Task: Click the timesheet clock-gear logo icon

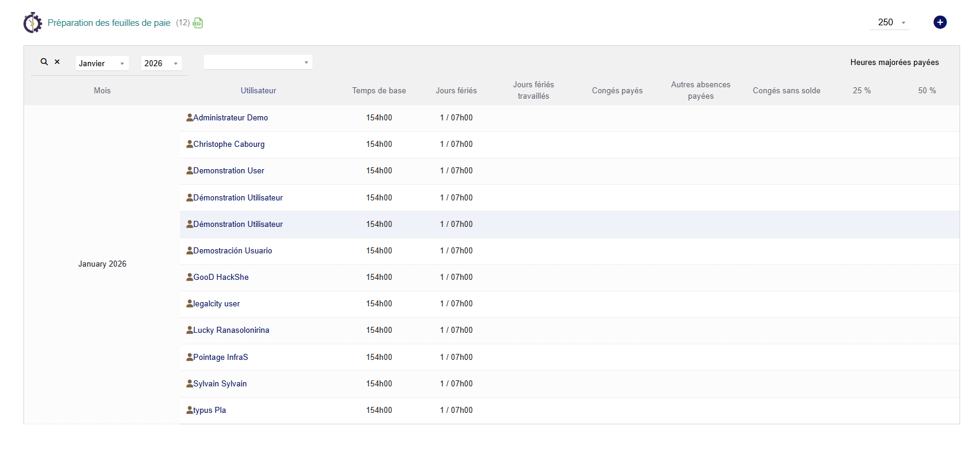Action: pyautogui.click(x=33, y=23)
